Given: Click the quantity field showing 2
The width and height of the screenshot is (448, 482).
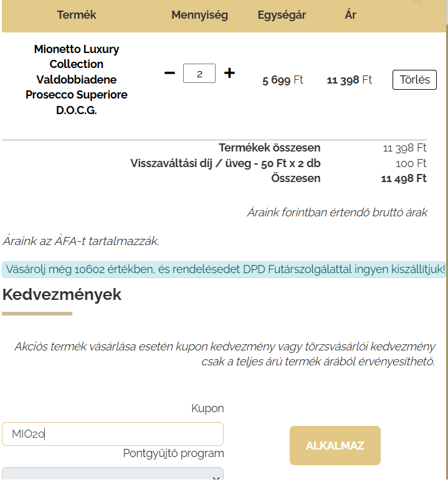Looking at the screenshot, I should click(x=199, y=74).
